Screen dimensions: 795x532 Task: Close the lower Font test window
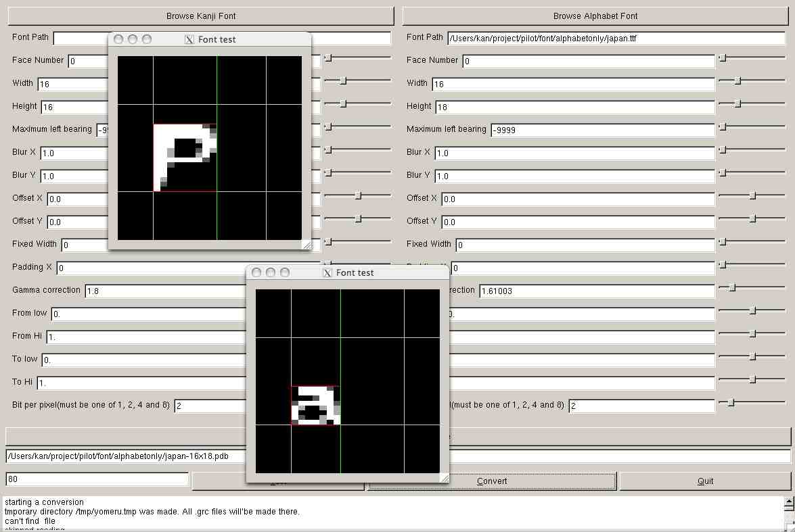256,273
